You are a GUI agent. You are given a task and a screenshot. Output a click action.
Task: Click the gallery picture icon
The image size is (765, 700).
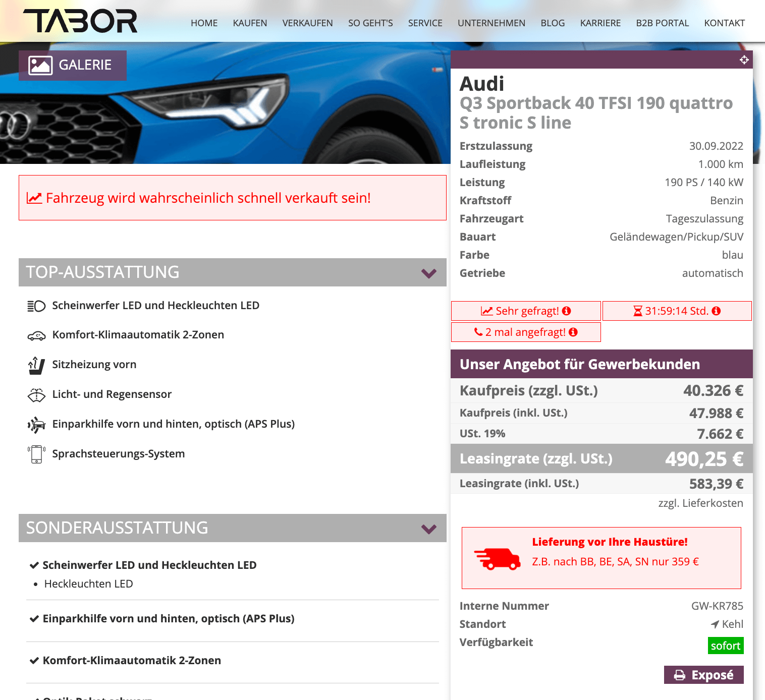pyautogui.click(x=40, y=66)
